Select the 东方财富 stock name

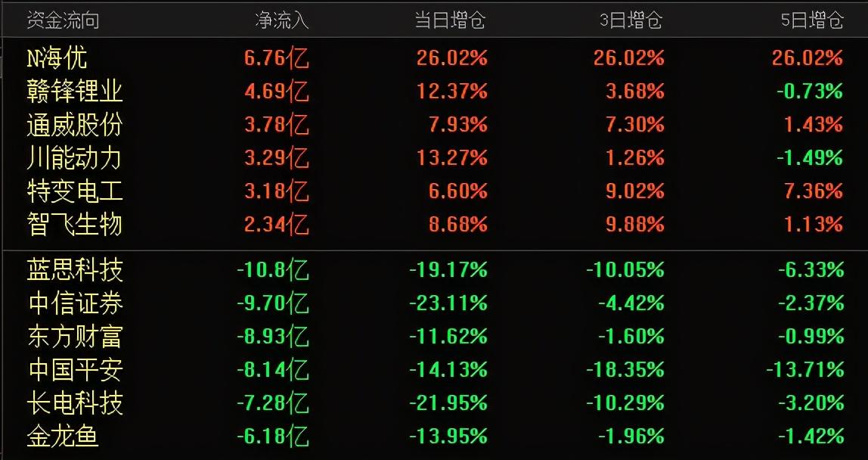(75, 337)
